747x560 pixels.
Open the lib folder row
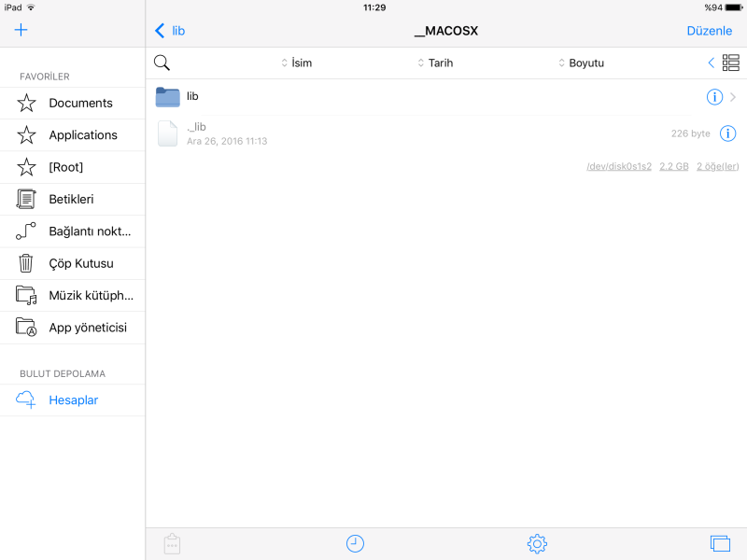(x=373, y=97)
